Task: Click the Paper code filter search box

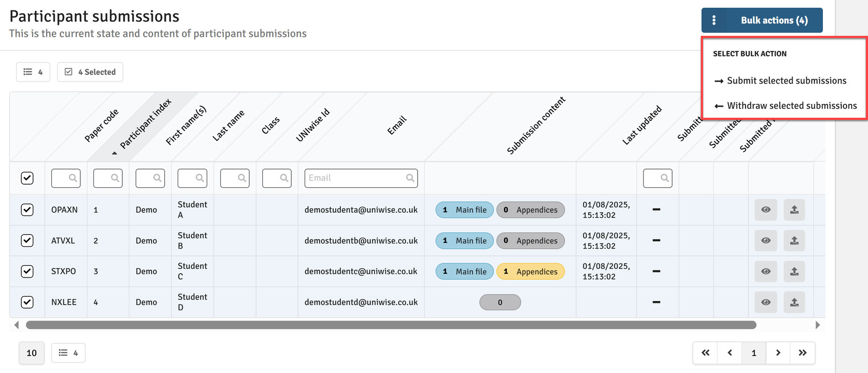Action: coord(66,178)
